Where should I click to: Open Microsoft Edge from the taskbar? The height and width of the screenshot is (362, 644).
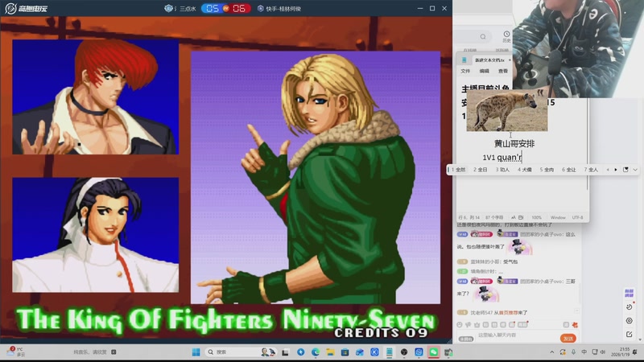click(316, 352)
